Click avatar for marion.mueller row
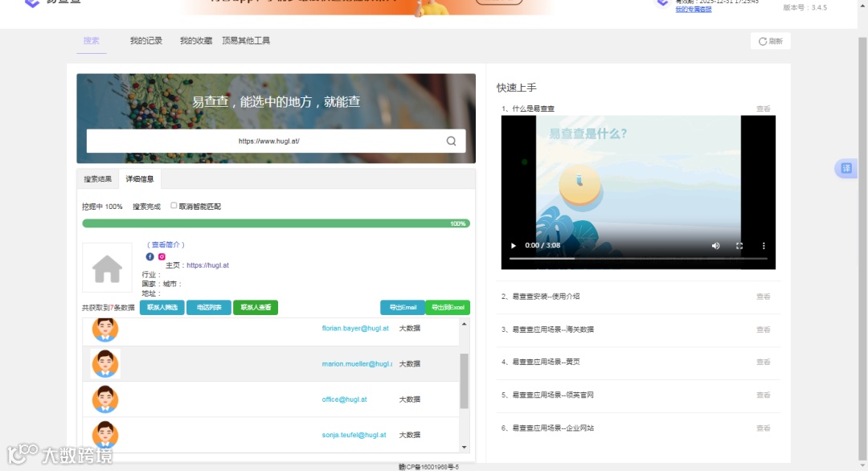 click(x=105, y=364)
